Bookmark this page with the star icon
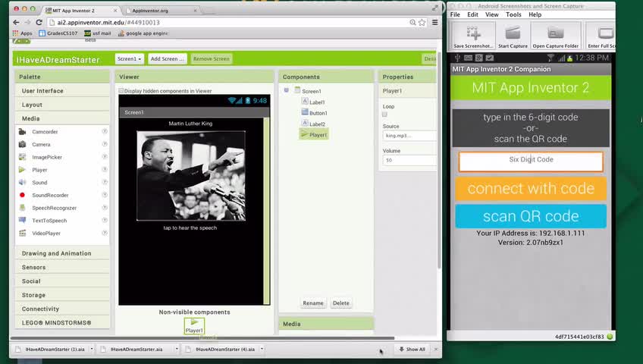 coord(422,23)
